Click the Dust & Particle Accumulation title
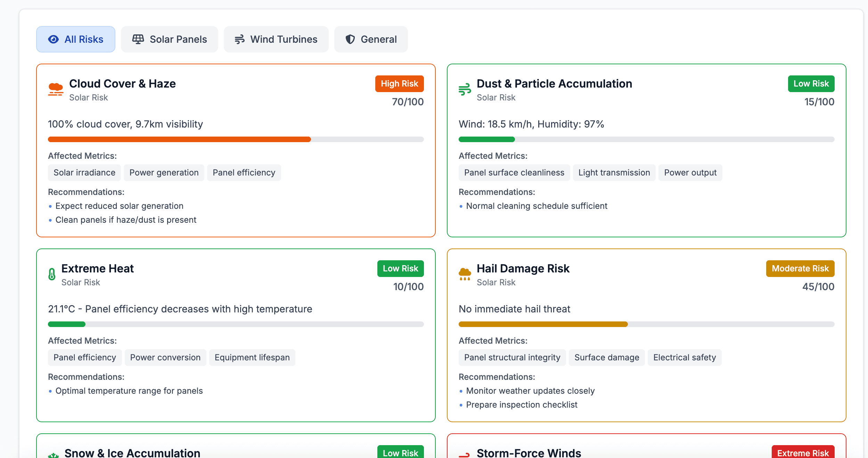This screenshot has height=458, width=868. (554, 84)
